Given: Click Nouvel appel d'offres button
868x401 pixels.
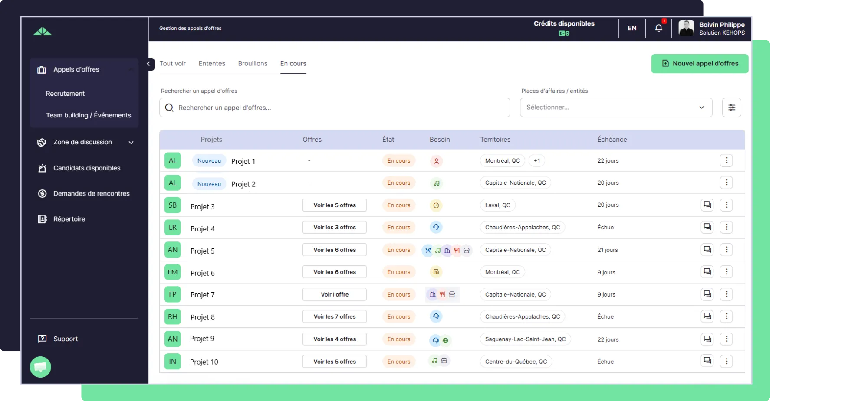Looking at the screenshot, I should 700,64.
